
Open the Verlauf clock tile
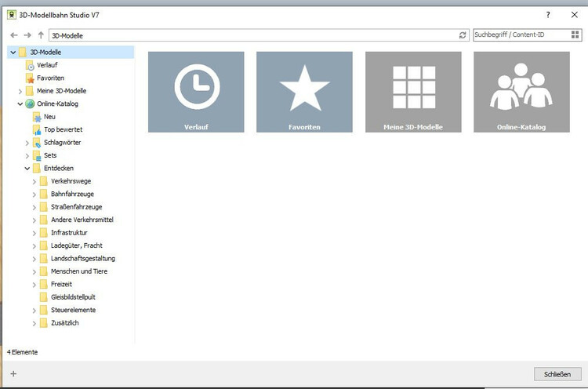pyautogui.click(x=196, y=92)
